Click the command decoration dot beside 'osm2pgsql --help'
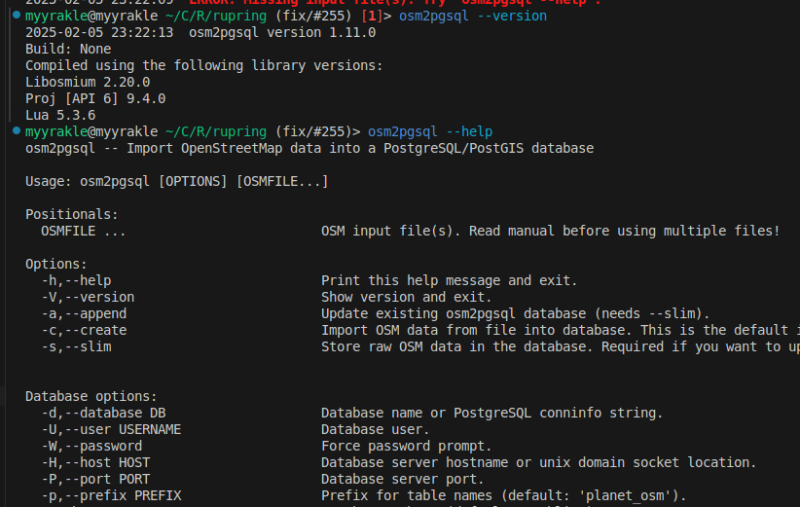The width and height of the screenshot is (800, 507). [x=17, y=132]
